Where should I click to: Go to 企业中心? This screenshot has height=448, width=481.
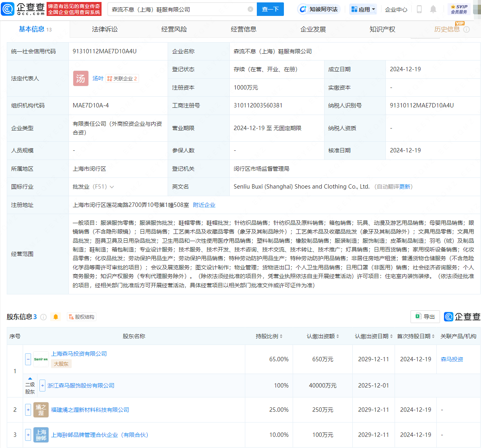coord(396,9)
